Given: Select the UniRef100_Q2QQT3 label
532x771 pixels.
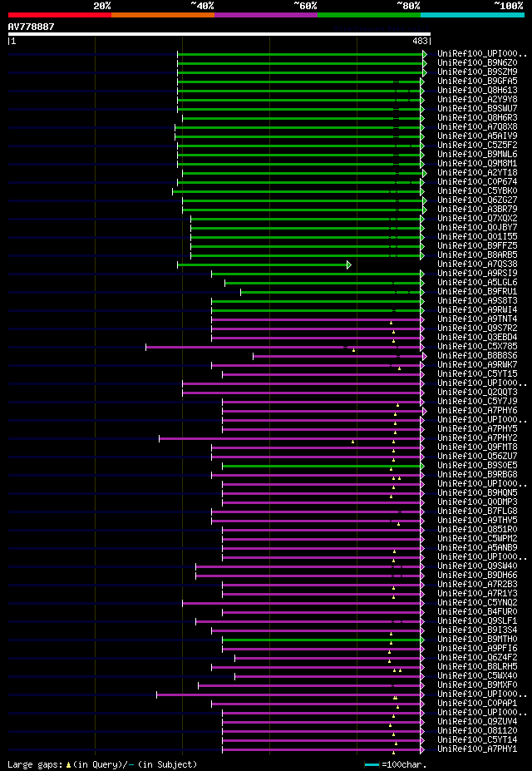Looking at the screenshot, I should click(477, 392).
